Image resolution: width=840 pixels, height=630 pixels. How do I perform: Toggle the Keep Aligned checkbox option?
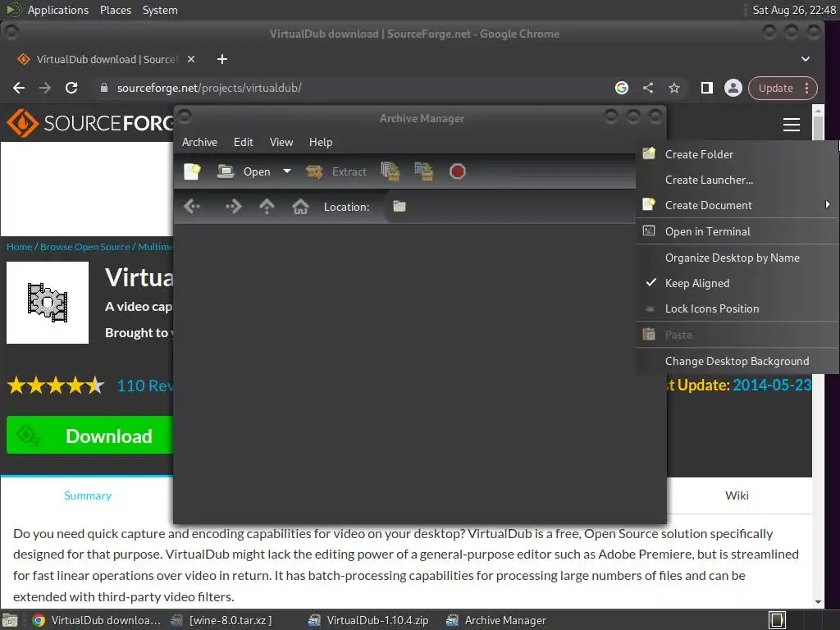737,283
